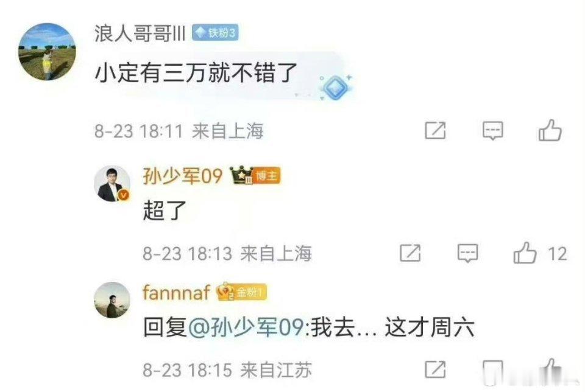Follow the @孙少军09 mention link
Image resolution: width=585 pixels, height=392 pixels.
click(246, 327)
